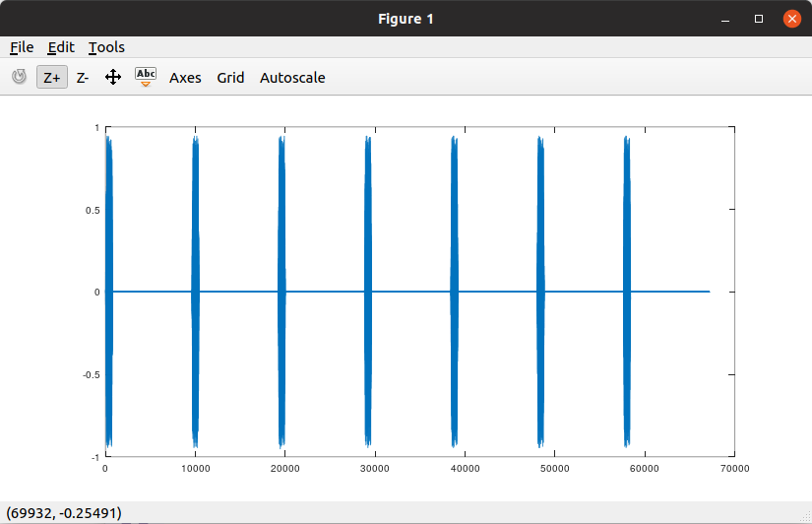Click the coordinates readout in status bar
Image resolution: width=812 pixels, height=524 pixels.
point(64,513)
